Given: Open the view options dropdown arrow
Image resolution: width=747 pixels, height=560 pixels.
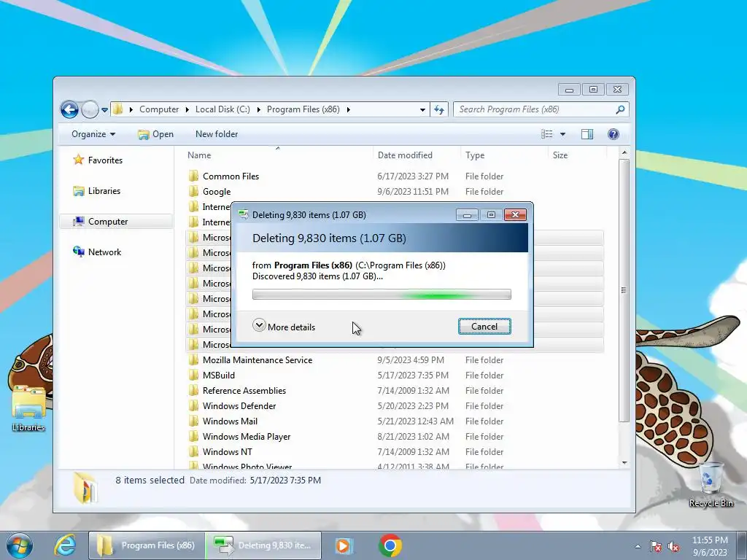Looking at the screenshot, I should pyautogui.click(x=562, y=134).
